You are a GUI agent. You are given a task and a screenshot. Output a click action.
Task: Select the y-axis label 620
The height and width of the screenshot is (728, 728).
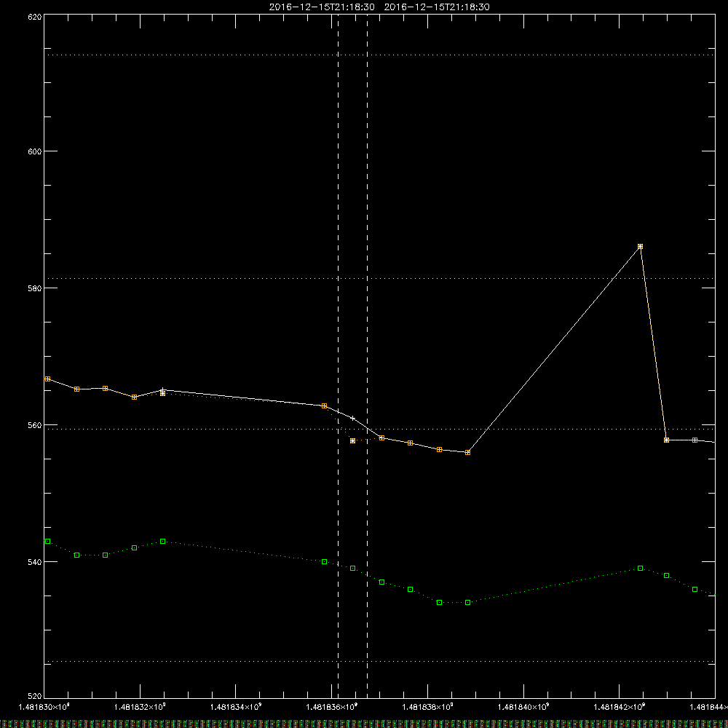click(x=35, y=17)
